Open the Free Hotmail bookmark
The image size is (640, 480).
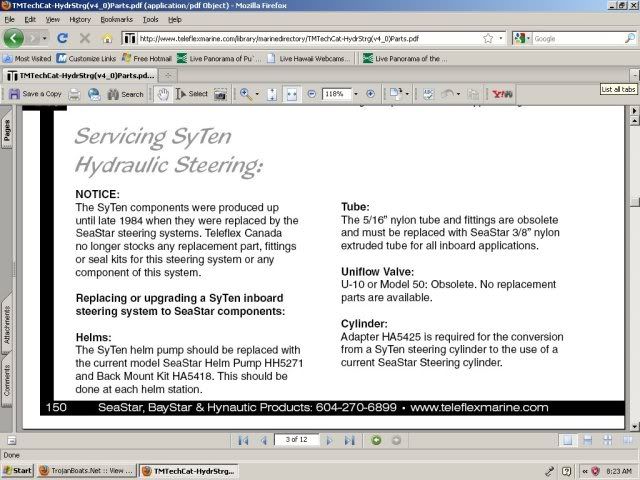pyautogui.click(x=147, y=58)
